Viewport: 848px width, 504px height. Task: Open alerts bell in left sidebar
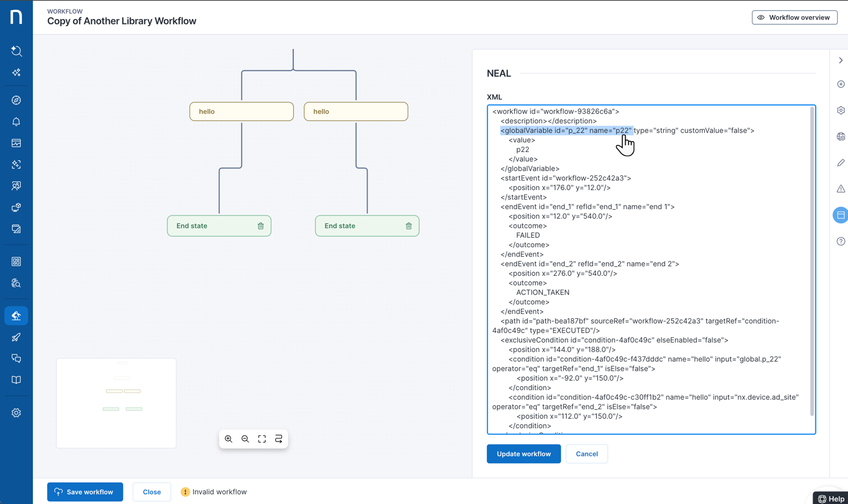tap(16, 122)
